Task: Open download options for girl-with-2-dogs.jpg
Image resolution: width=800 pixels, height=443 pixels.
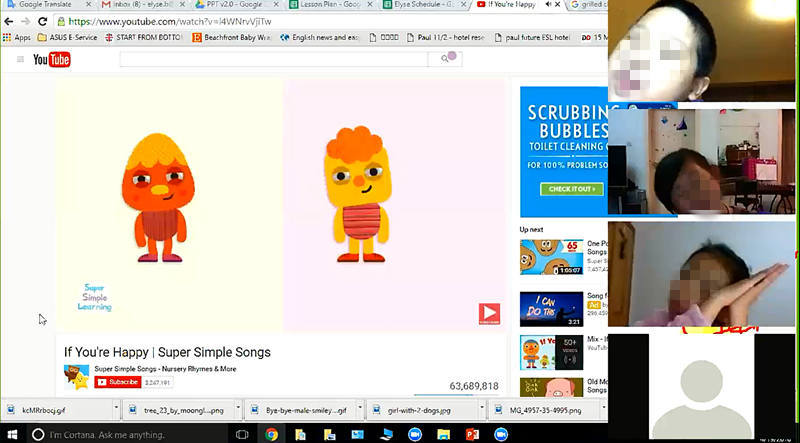Action: [x=481, y=409]
